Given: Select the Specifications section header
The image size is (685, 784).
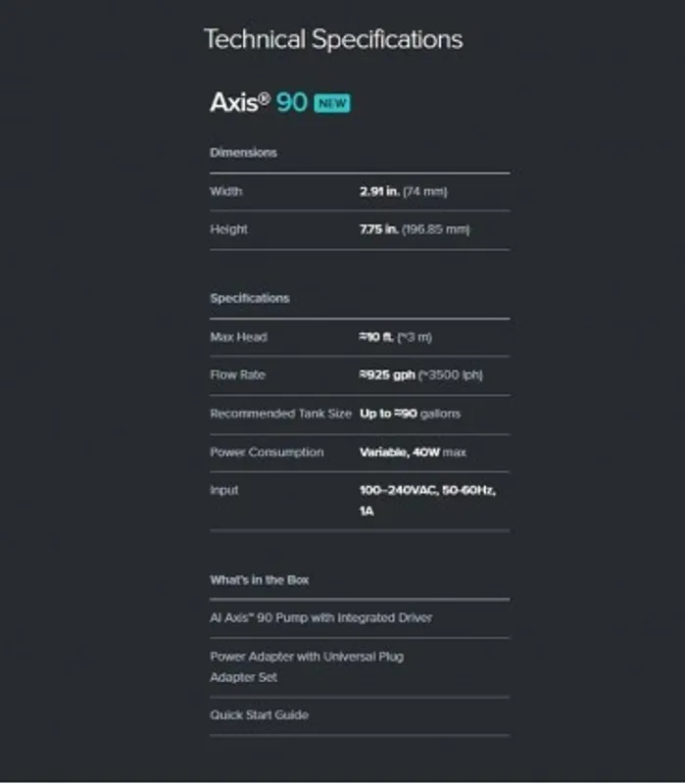Looking at the screenshot, I should click(x=250, y=298).
